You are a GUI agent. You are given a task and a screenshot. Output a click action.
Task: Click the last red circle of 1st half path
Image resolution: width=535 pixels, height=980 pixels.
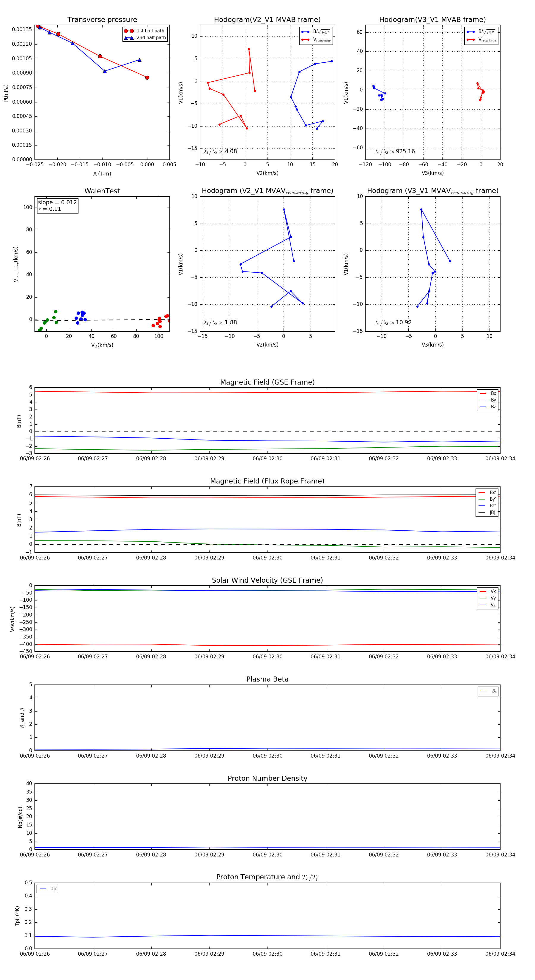(x=147, y=78)
